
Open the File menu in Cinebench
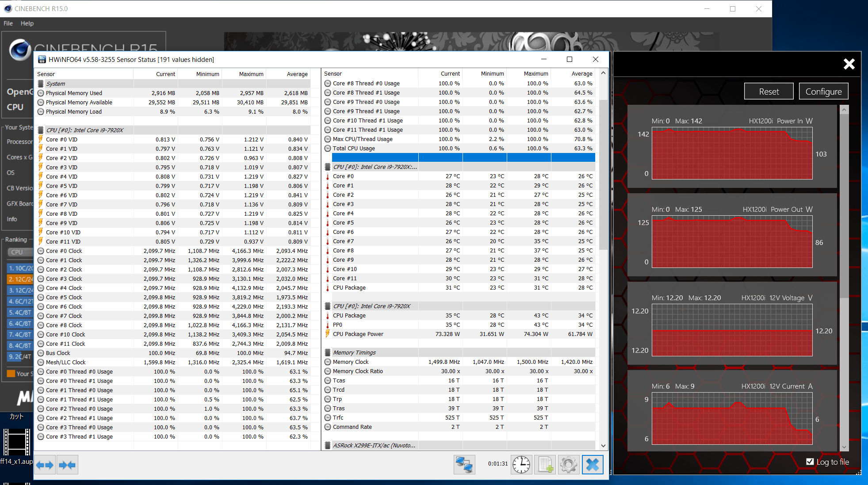click(x=8, y=23)
